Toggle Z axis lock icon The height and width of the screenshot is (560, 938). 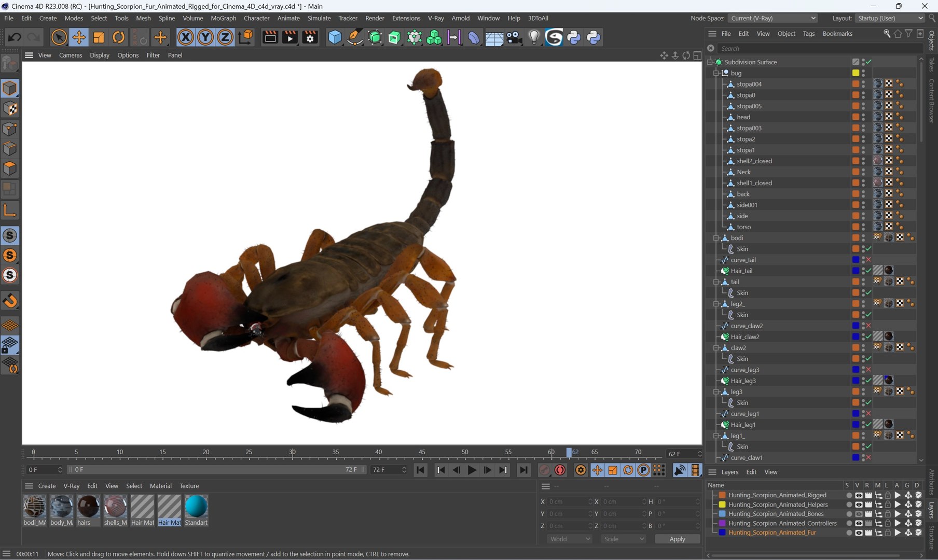point(225,37)
